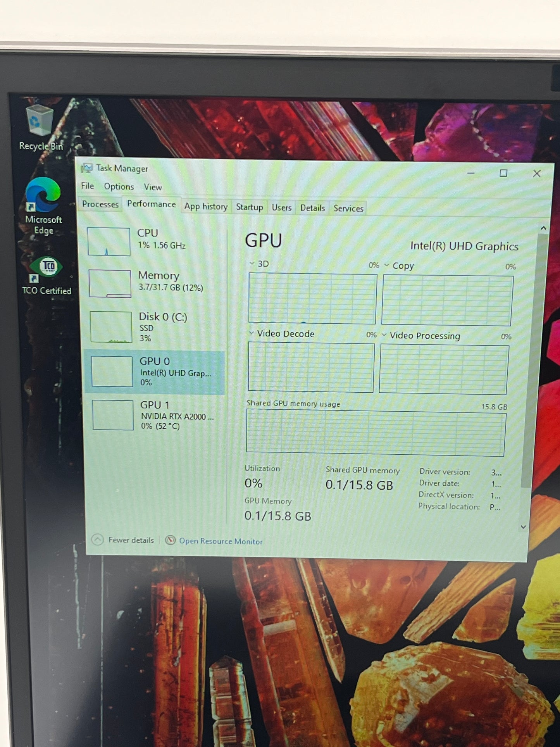
Task: Switch to the Performance tab
Action: 152,204
